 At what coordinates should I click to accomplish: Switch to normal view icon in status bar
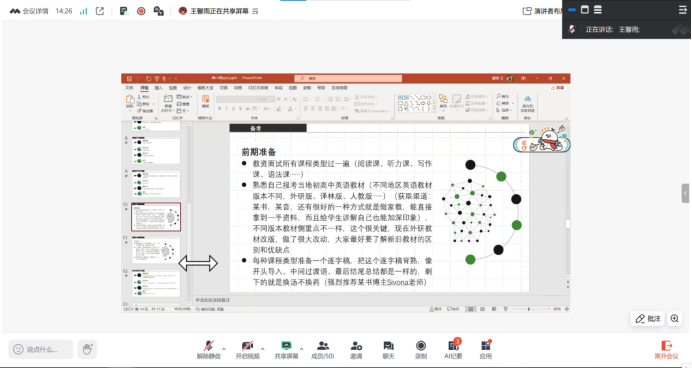(470, 309)
